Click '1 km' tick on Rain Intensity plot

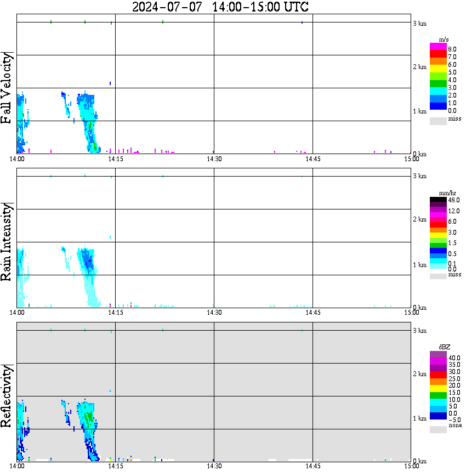click(420, 265)
